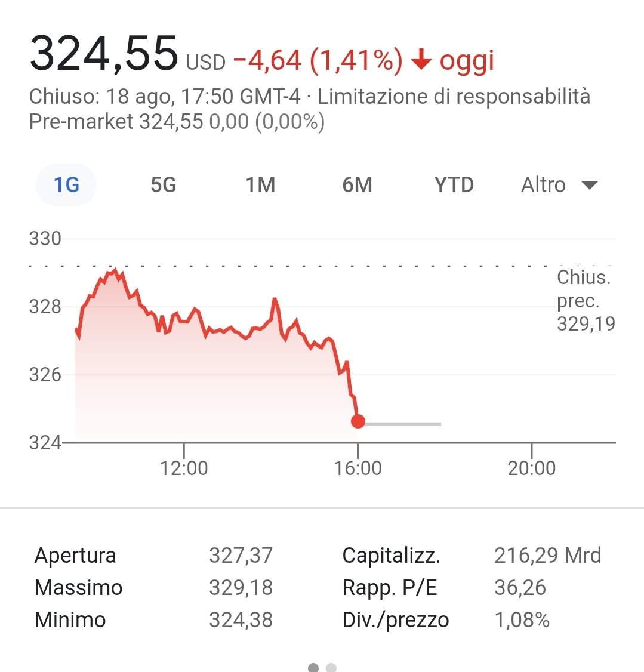The image size is (644, 672).
Task: Click the red closing-price dot on chart
Action: (358, 421)
